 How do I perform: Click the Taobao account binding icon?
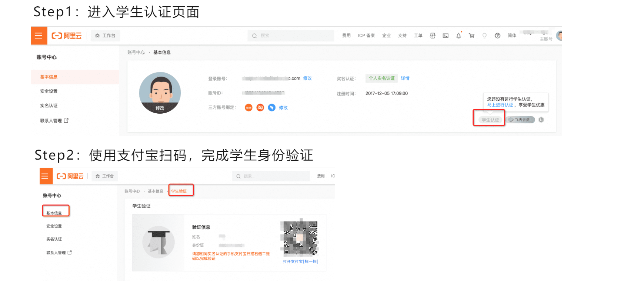pos(260,108)
